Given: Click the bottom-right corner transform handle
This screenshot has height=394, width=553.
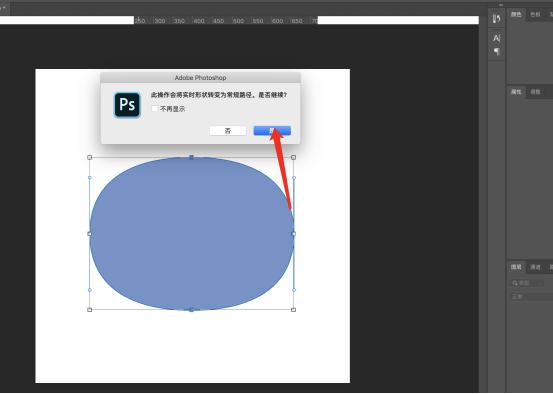Looking at the screenshot, I should (293, 310).
